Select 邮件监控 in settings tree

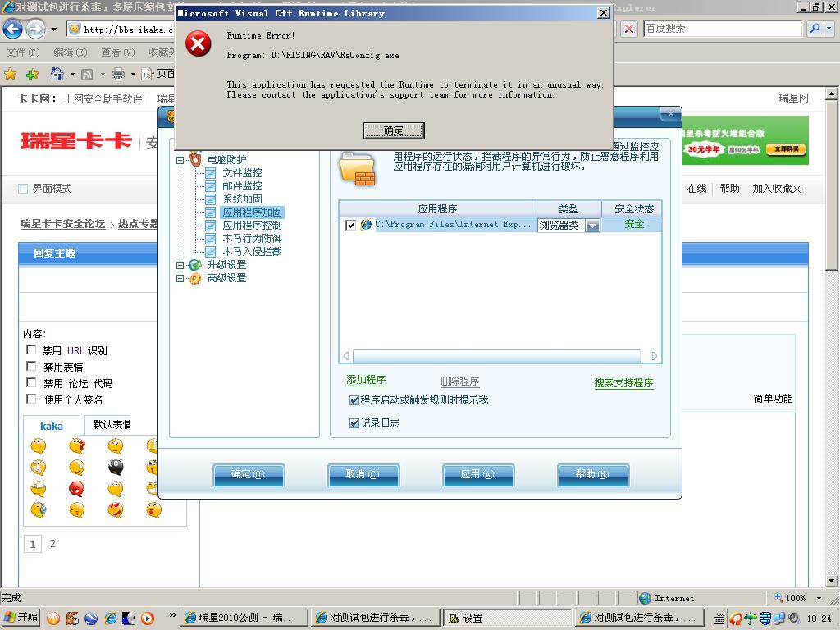click(x=242, y=186)
